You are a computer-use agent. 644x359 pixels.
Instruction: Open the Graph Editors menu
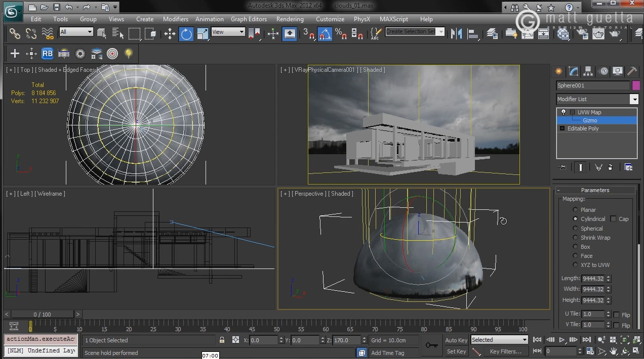(x=249, y=19)
